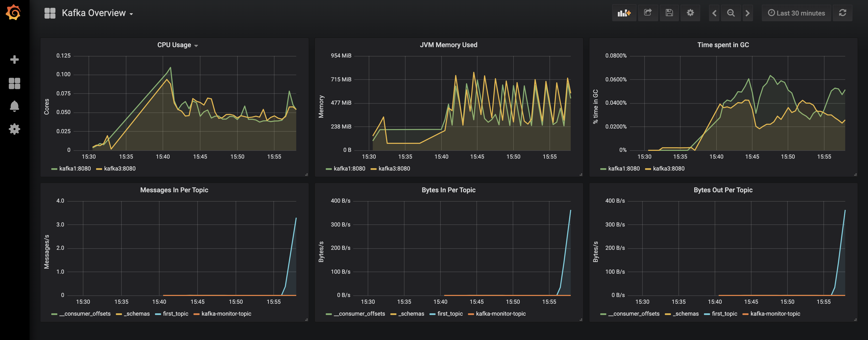
Task: Open the CPU Usage panel title menu
Action: tap(178, 45)
